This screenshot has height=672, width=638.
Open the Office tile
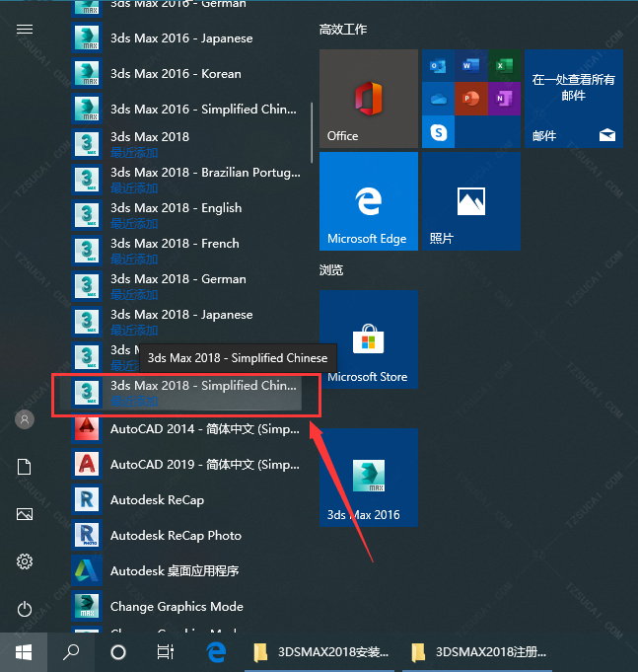point(369,99)
